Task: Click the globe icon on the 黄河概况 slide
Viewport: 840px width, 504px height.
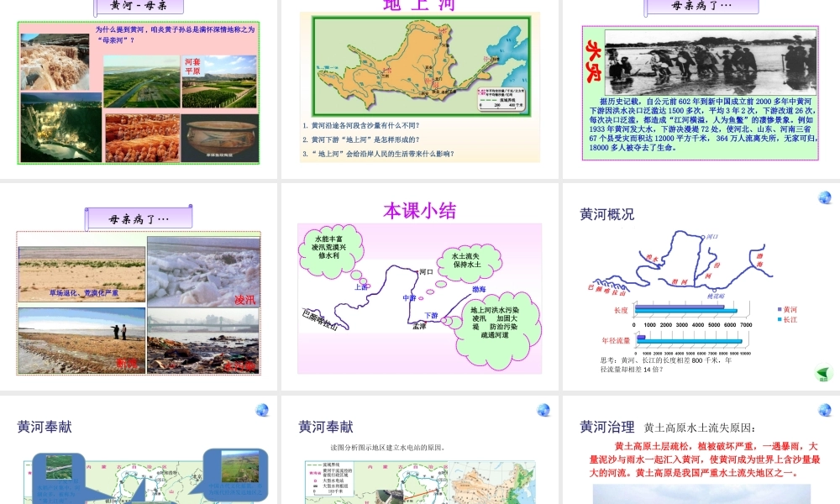Action: tap(825, 197)
